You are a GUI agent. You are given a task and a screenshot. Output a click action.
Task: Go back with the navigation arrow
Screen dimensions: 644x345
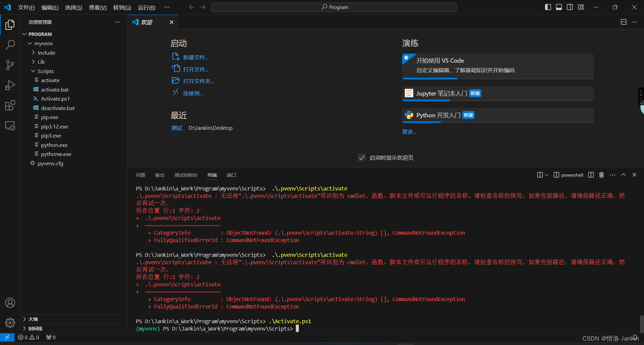[192, 7]
